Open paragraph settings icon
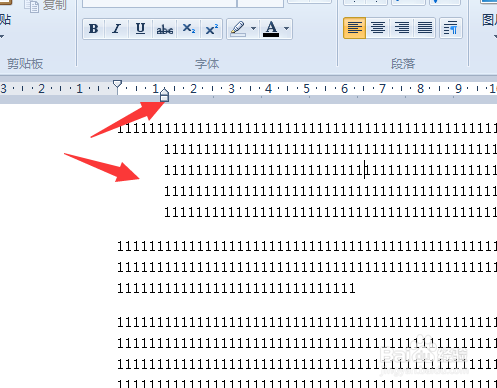Screen dimensions: 497x388 (451, 28)
